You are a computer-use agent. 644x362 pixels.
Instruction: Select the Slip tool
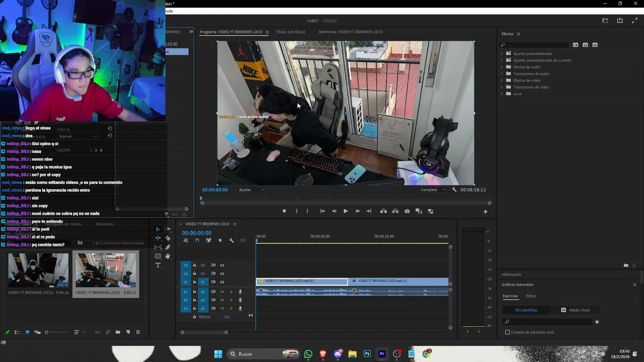tap(158, 247)
